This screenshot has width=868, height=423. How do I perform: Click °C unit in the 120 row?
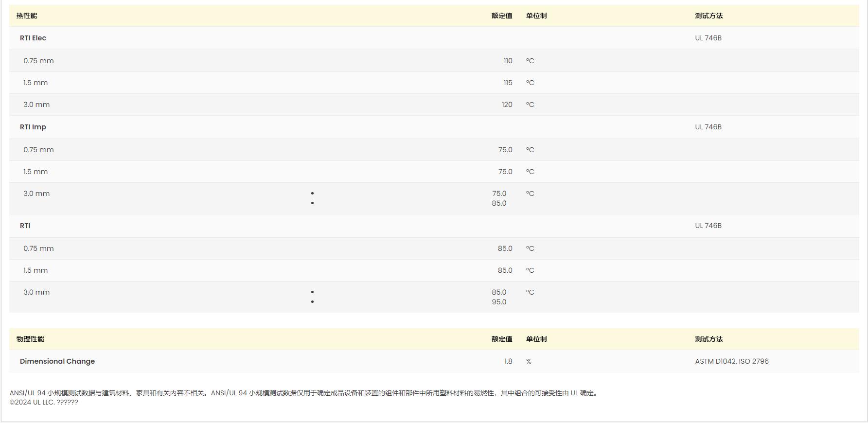point(530,105)
